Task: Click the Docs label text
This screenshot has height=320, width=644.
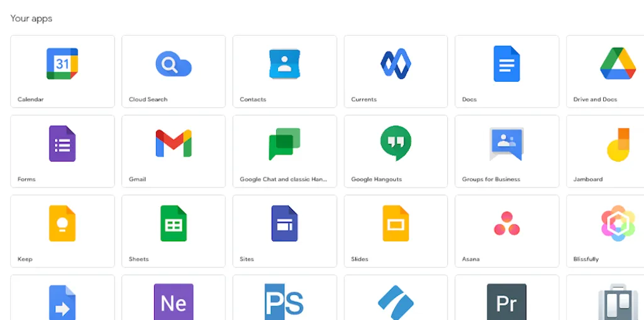Action: click(x=469, y=99)
